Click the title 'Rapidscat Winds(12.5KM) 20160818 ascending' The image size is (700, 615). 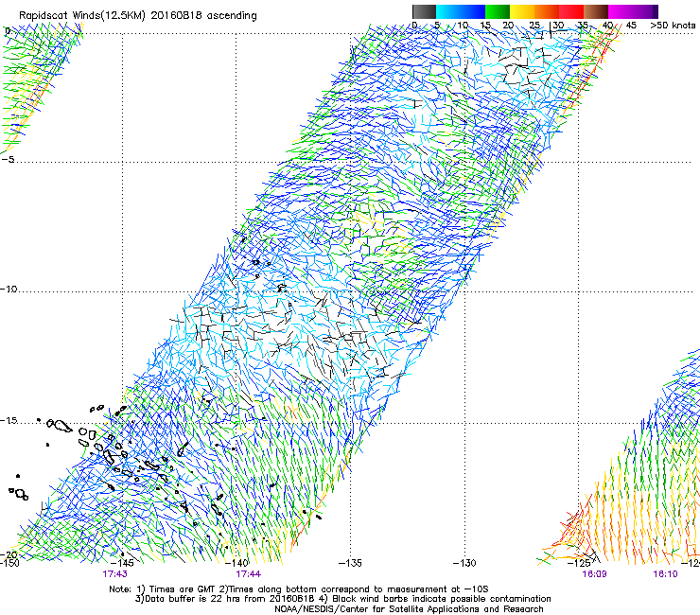[138, 16]
